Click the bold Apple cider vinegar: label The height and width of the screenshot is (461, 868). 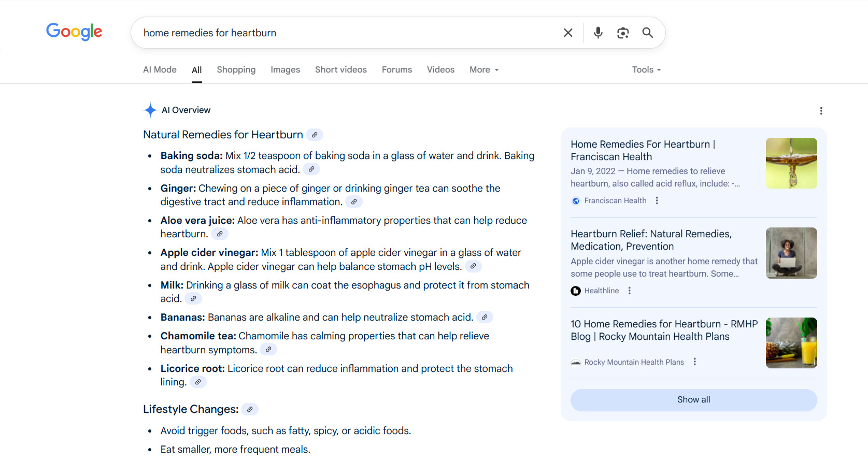pyautogui.click(x=209, y=252)
